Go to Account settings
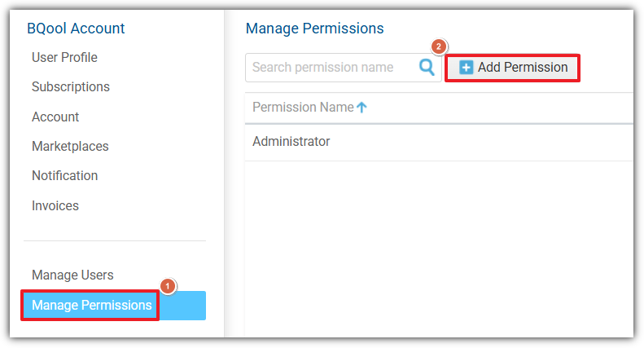This screenshot has width=644, height=348. [x=55, y=117]
